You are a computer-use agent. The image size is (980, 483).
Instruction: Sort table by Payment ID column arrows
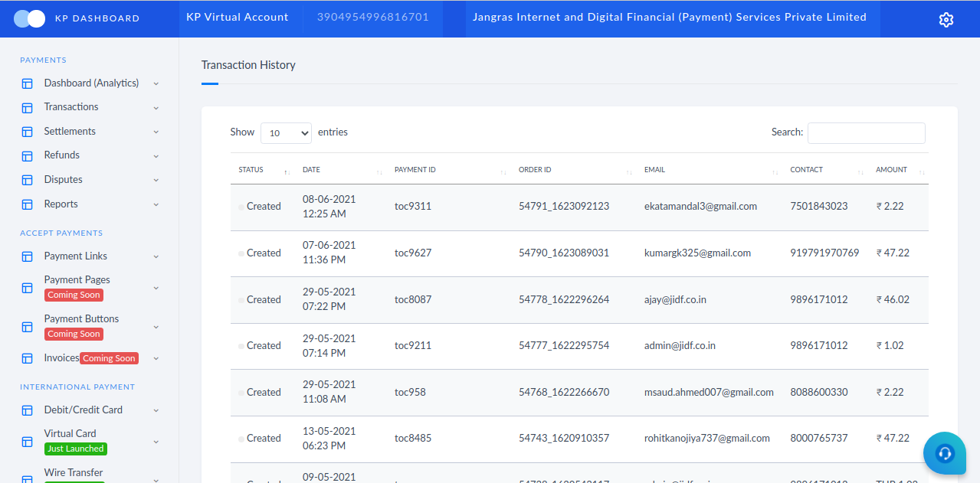click(x=503, y=172)
